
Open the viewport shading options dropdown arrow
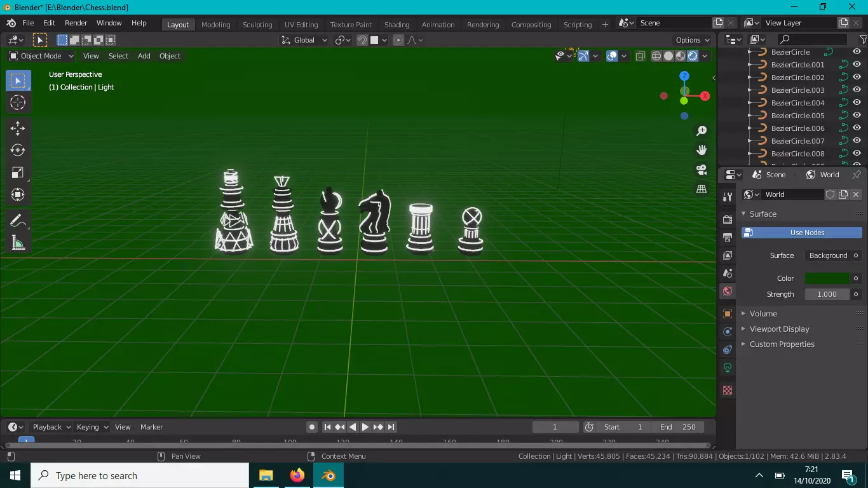click(x=705, y=56)
